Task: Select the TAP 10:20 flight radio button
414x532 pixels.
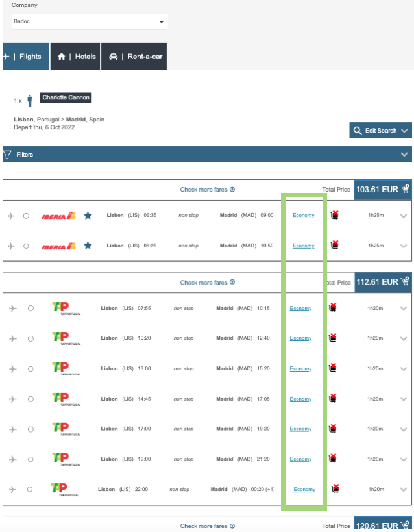Action: (30, 338)
